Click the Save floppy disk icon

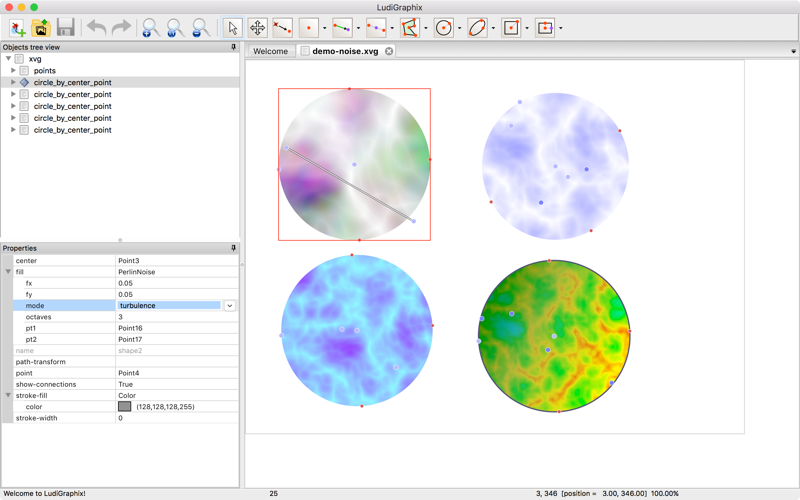(x=66, y=28)
